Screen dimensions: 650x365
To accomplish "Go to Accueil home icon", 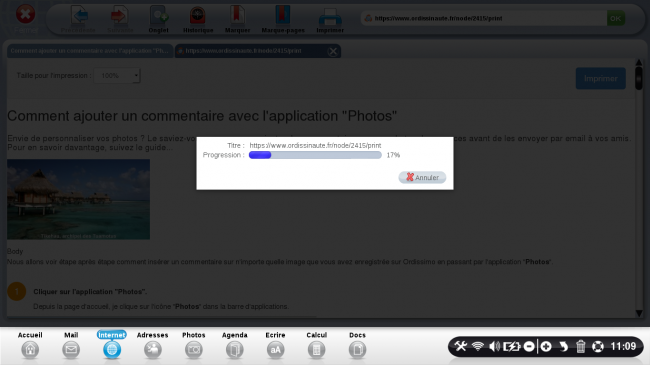I will pos(30,350).
